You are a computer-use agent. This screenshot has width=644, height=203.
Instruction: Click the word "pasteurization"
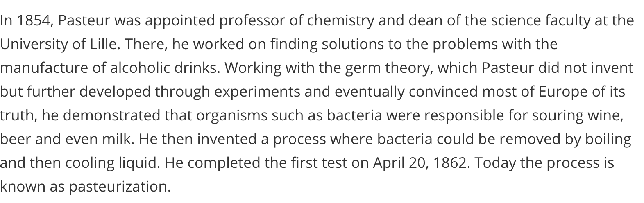pos(119,187)
